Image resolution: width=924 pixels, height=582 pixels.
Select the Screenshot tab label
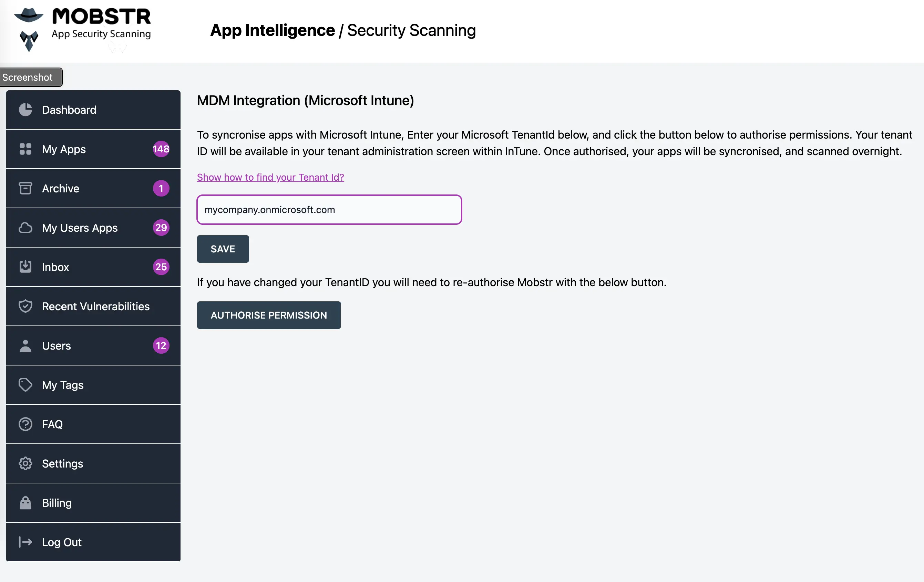coord(27,77)
